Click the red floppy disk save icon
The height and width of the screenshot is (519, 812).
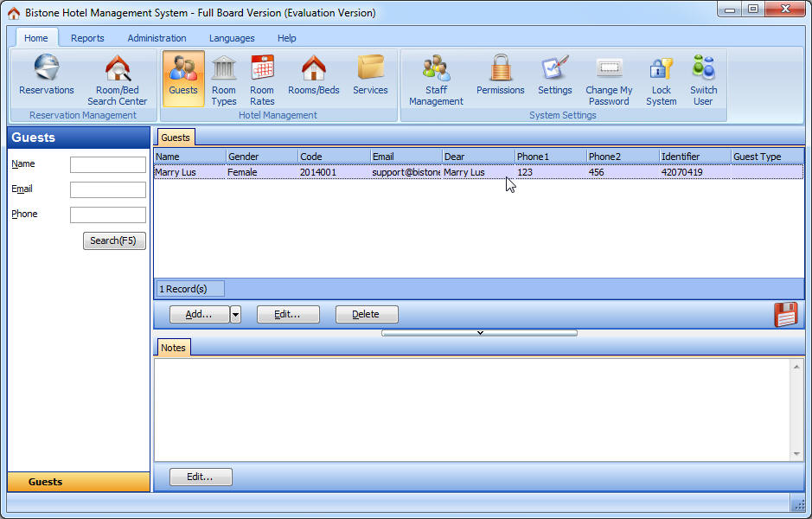coord(785,315)
